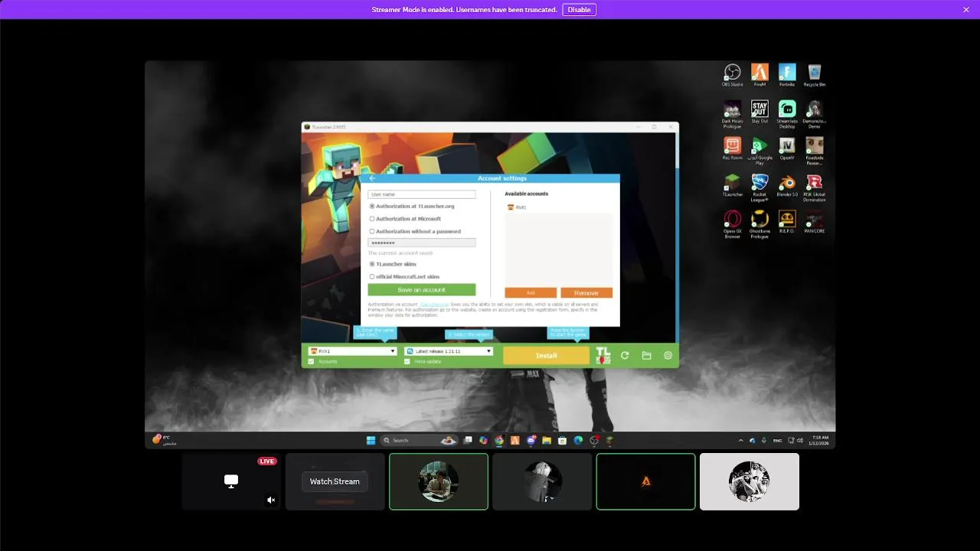Select the white background participant tile
The width and height of the screenshot is (980, 551).
[749, 481]
